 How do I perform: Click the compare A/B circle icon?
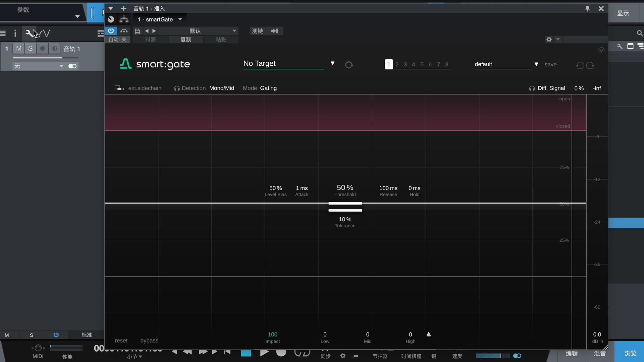111,19
